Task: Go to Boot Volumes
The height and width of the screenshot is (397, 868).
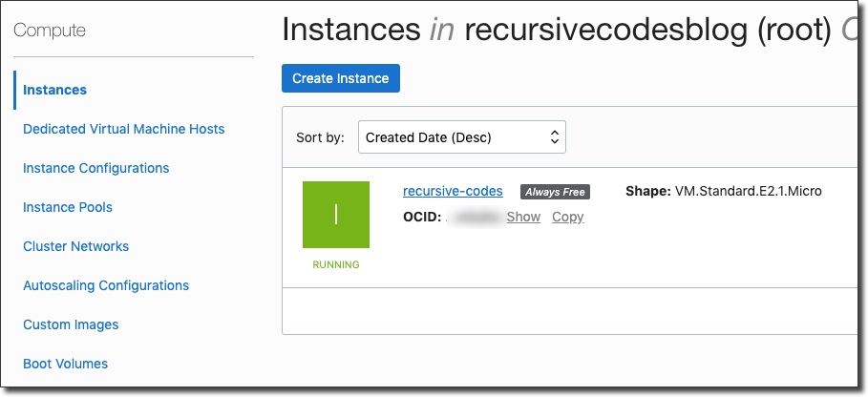Action: click(65, 364)
